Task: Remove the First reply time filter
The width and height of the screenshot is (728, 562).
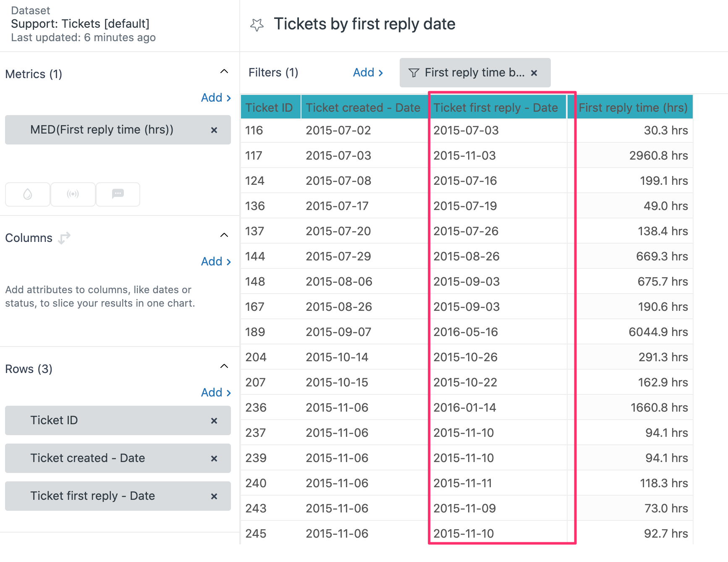Action: (x=534, y=73)
